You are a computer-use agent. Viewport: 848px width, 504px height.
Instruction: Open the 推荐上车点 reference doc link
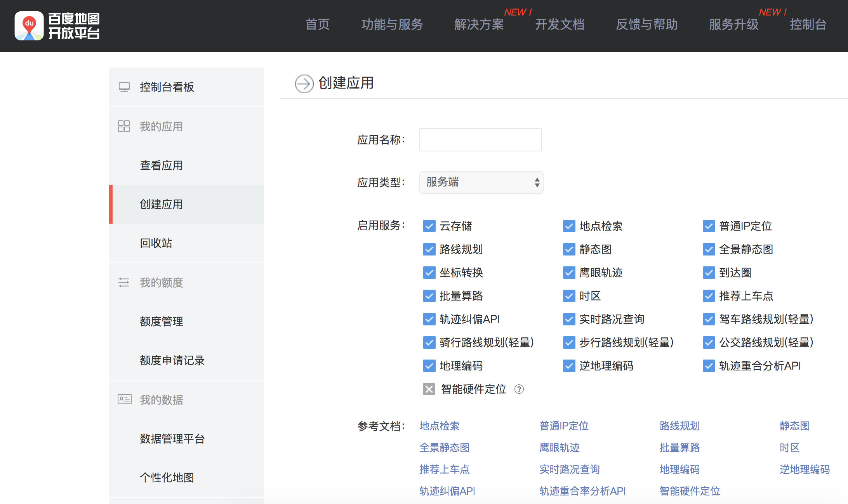(445, 469)
